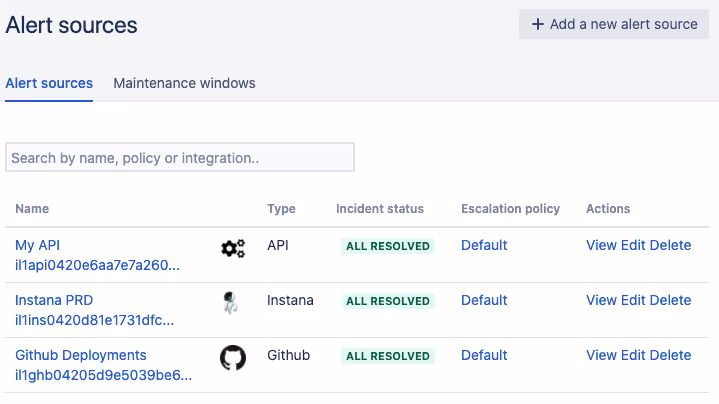Delete the Instana PRD alert source

pos(670,300)
